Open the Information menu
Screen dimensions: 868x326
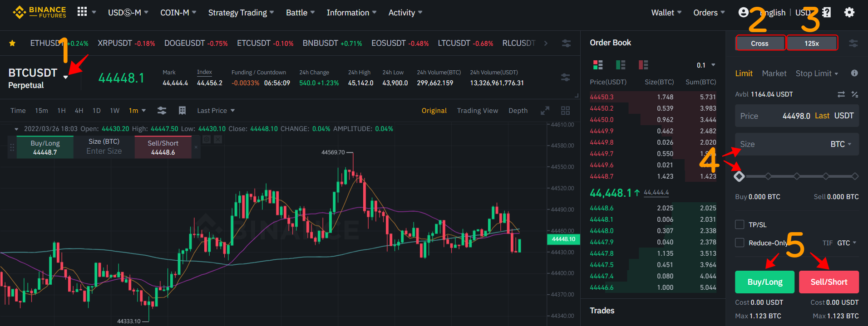[351, 13]
